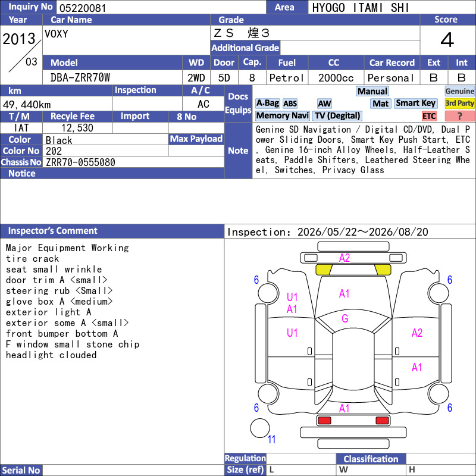476x476 pixels.
Task: Click the spare tire circle in diagram
Action: click(x=260, y=428)
